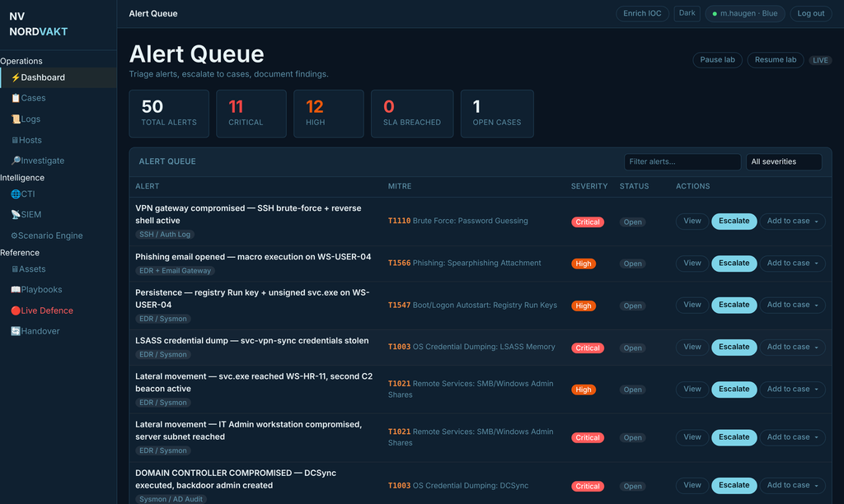844x504 pixels.
Task: Click the lightning Dashboard icon in sidebar
Action: (x=16, y=77)
